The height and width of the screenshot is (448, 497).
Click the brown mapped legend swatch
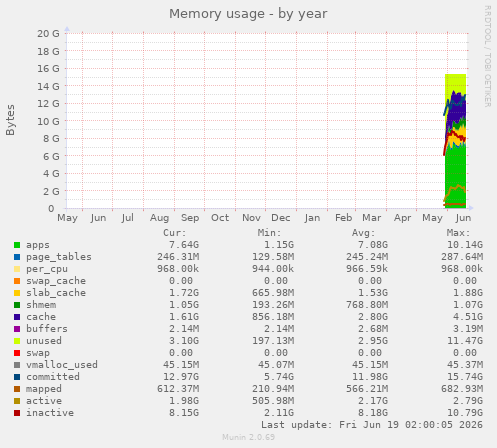pyautogui.click(x=17, y=389)
